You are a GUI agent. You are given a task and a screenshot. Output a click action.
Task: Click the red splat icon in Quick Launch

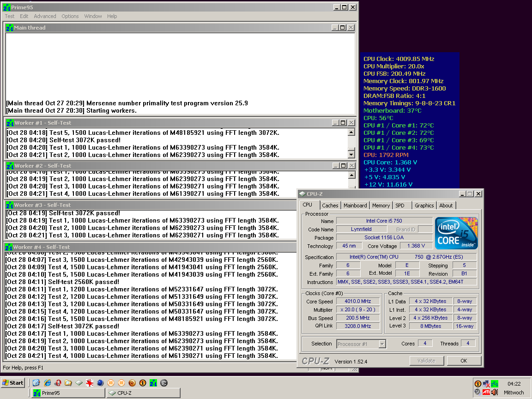coord(90,383)
